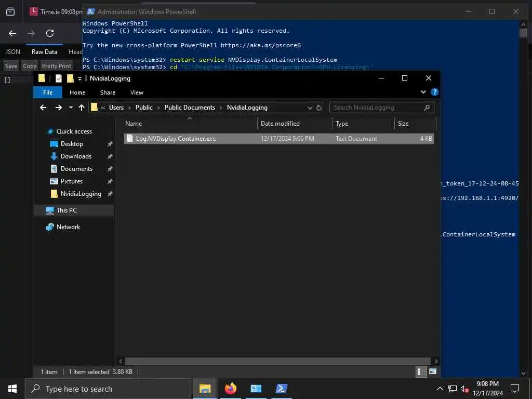This screenshot has height=399, width=532.
Task: Sort by the Size column header
Action: pyautogui.click(x=415, y=124)
